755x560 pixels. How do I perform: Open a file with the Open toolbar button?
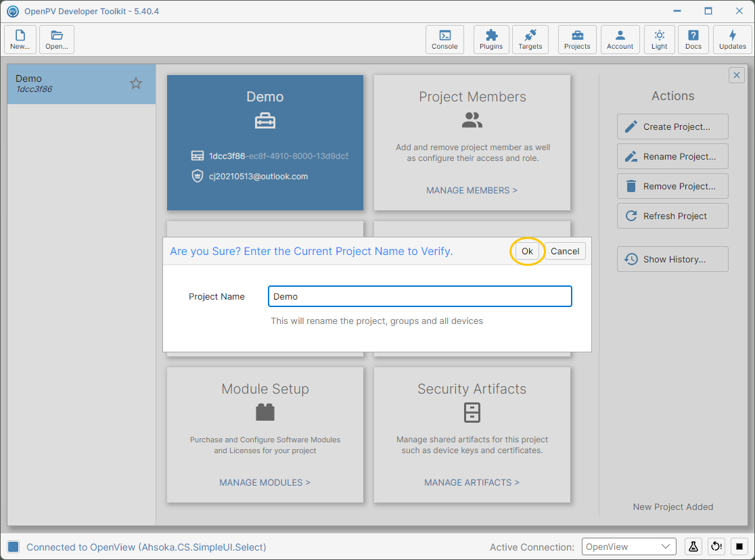tap(57, 39)
